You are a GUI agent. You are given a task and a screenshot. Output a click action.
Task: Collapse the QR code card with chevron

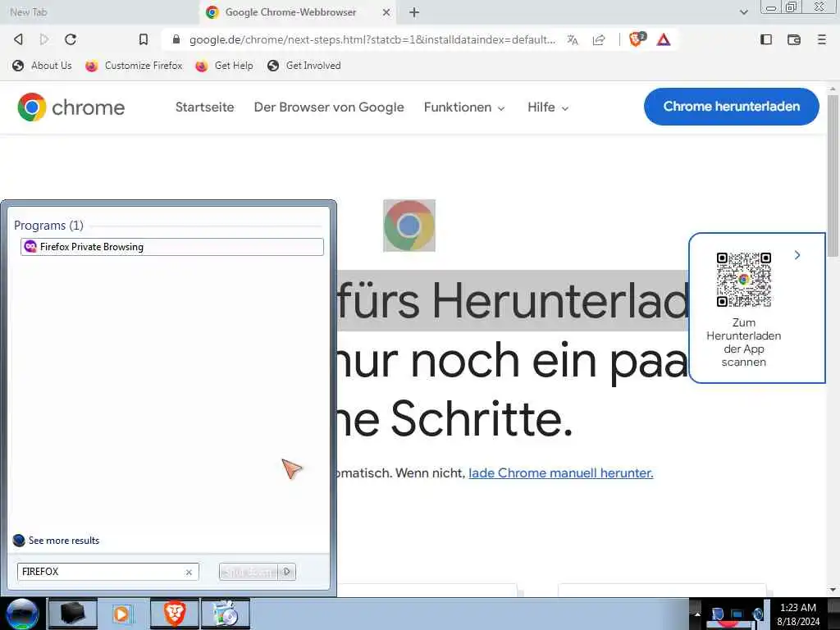pos(797,255)
